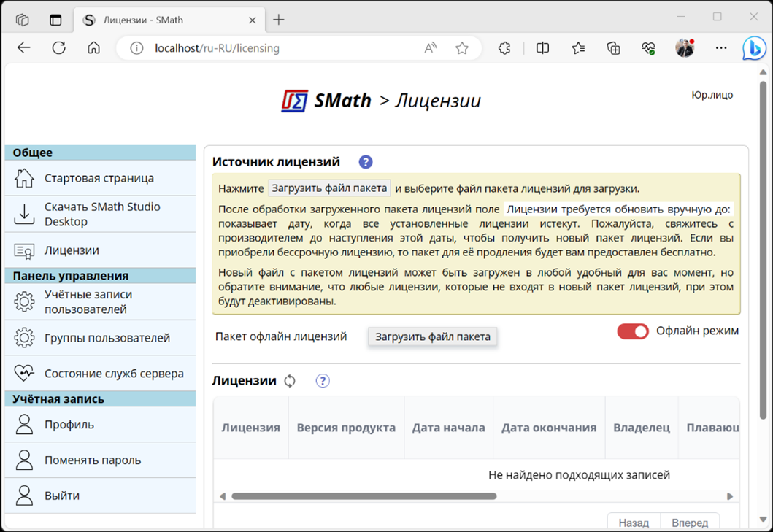Click the Вперед pagination button
773x532 pixels.
tap(690, 522)
